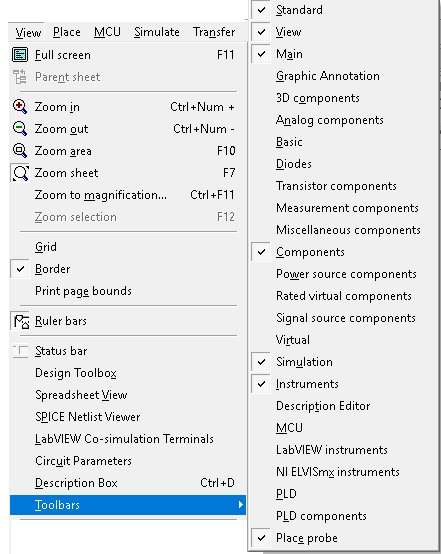Open the Simulate menu
The width and height of the screenshot is (441, 554).
coord(157,32)
